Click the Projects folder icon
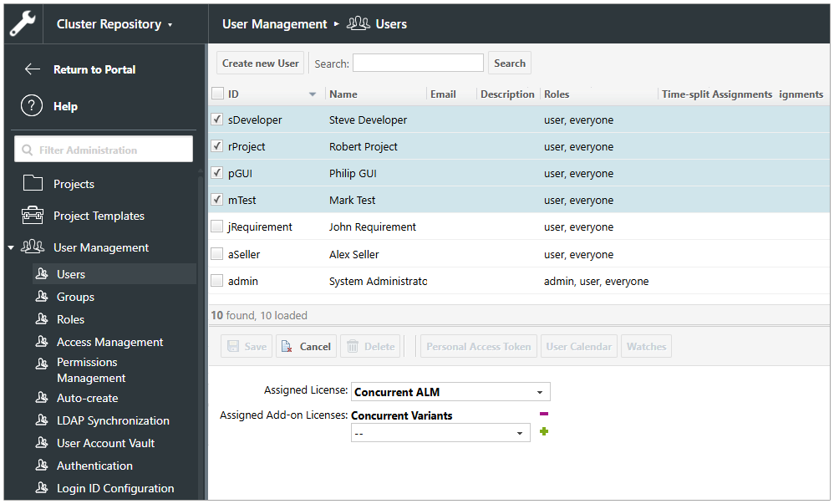This screenshot has width=834, height=504. point(33,184)
